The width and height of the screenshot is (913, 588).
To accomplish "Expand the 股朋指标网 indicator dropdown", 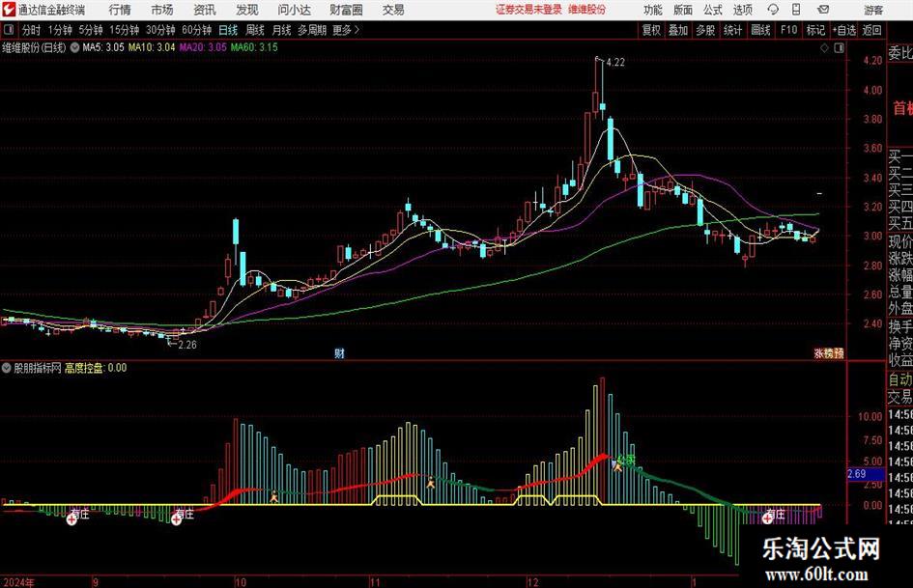I will click(7, 368).
